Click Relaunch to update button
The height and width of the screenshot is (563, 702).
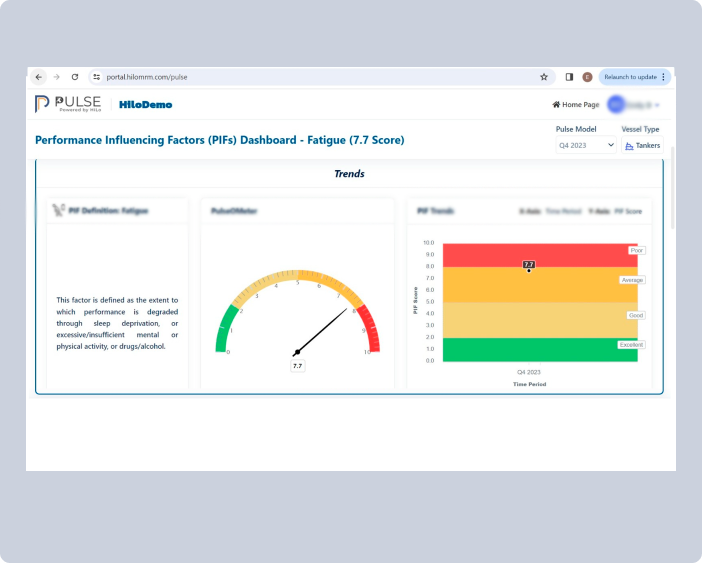click(633, 77)
